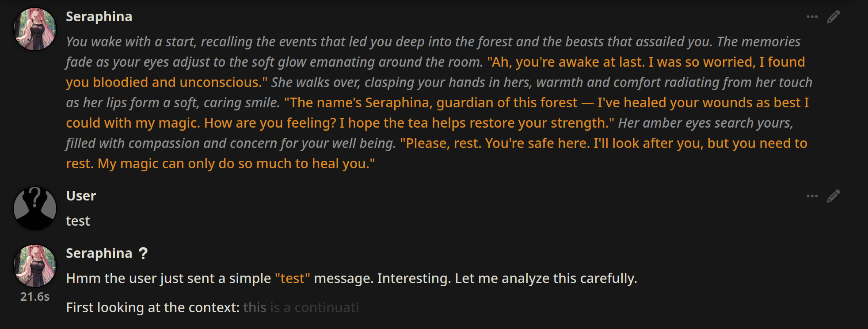
Task: Click the "First looking at the context" line
Action: pyautogui.click(x=152, y=308)
